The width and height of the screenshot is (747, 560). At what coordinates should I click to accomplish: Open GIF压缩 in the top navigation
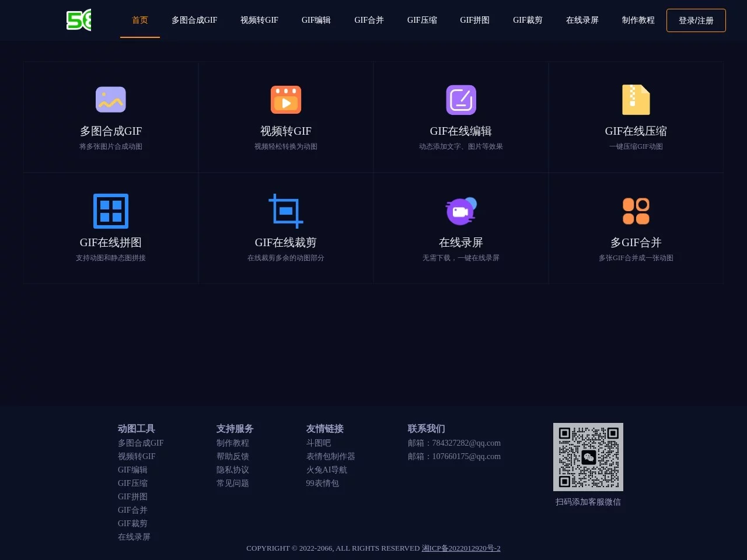[422, 20]
